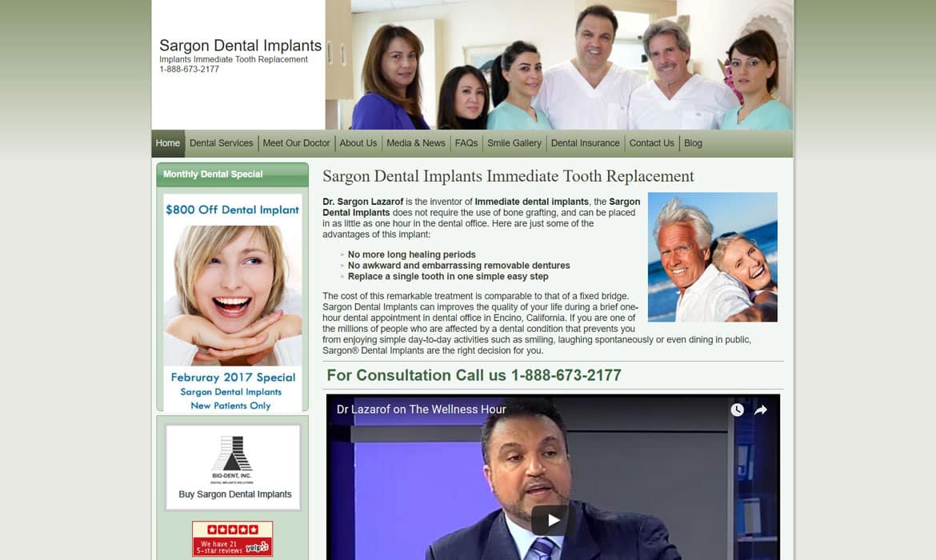Screen dimensions: 936x560
Task: Click the elderly couple beach photo
Action: coord(713,258)
